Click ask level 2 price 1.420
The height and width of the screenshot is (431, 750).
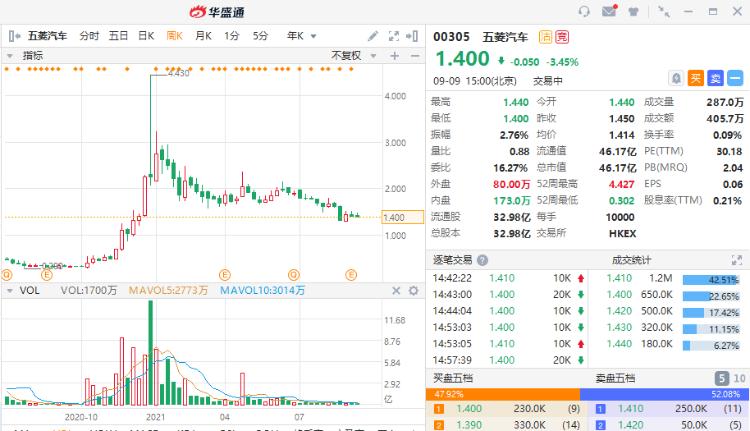(630, 425)
